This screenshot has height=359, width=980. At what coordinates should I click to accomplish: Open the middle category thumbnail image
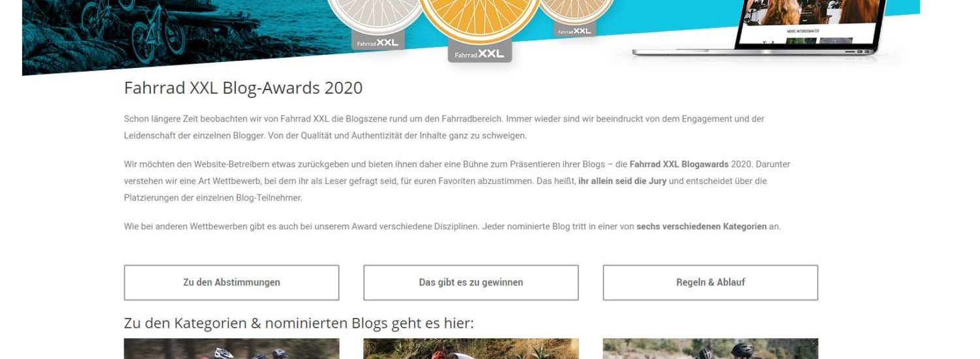coord(471,349)
